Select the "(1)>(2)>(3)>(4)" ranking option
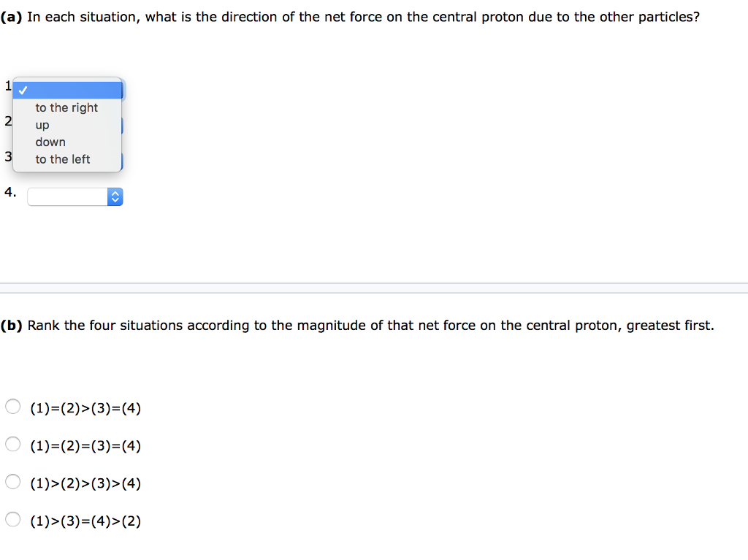 12,481
